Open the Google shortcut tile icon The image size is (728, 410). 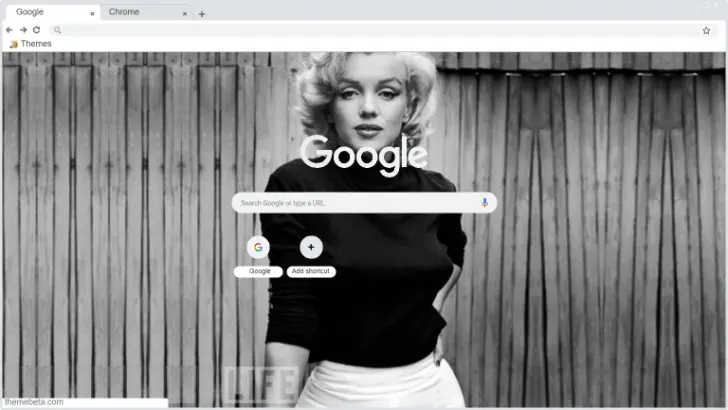259,247
